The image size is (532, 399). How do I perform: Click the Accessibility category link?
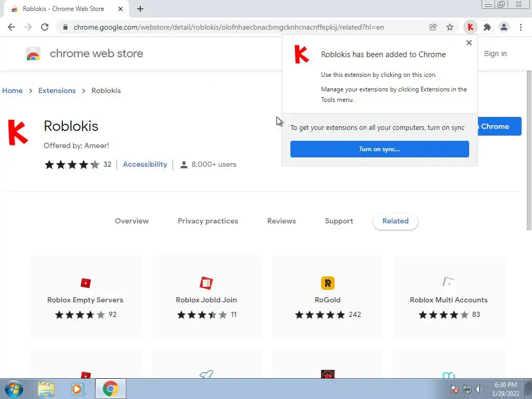tap(145, 164)
